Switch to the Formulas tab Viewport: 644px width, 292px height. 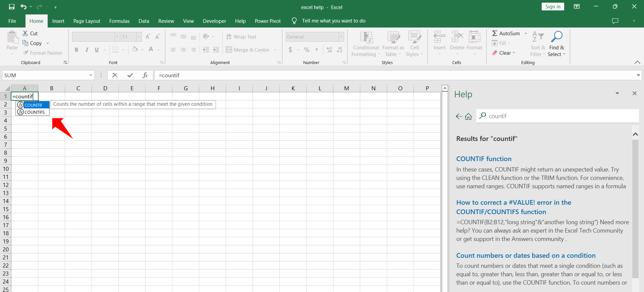tap(119, 21)
